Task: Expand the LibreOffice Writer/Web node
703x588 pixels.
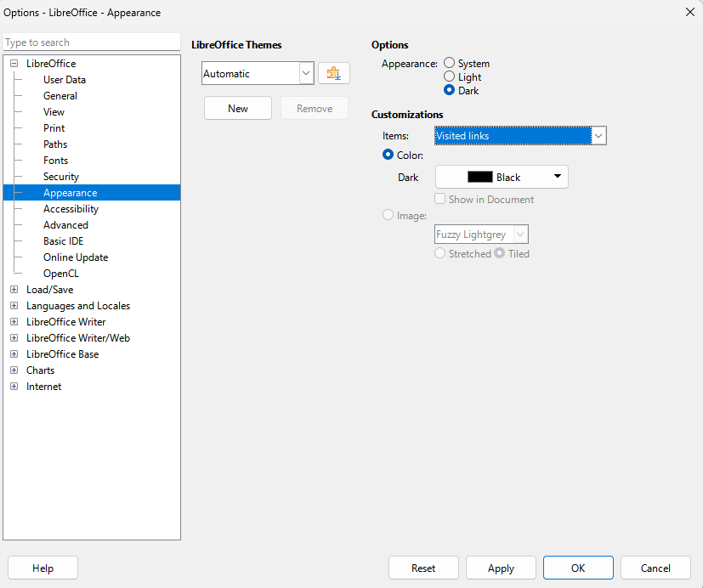Action: coord(14,338)
